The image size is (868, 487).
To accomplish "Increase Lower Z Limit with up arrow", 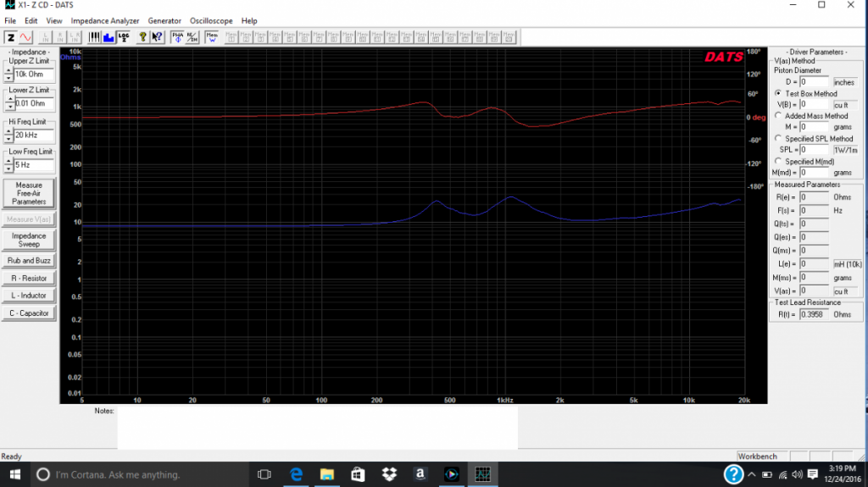I will click(10, 100).
